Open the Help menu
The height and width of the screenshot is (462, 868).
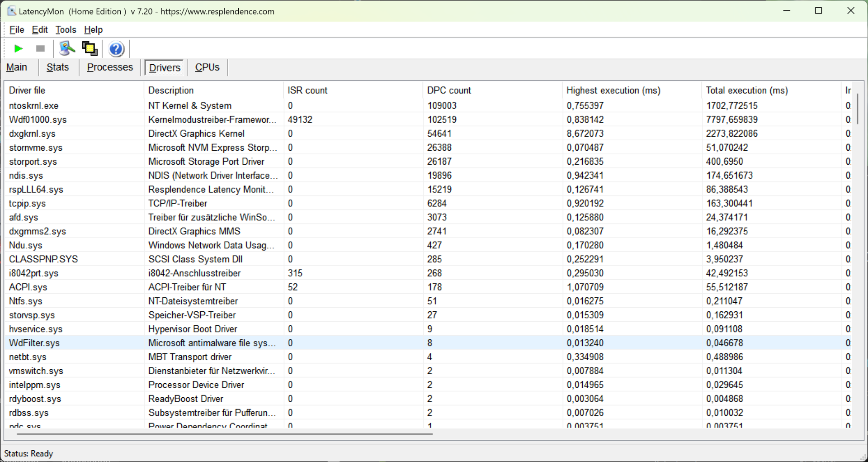[x=93, y=30]
